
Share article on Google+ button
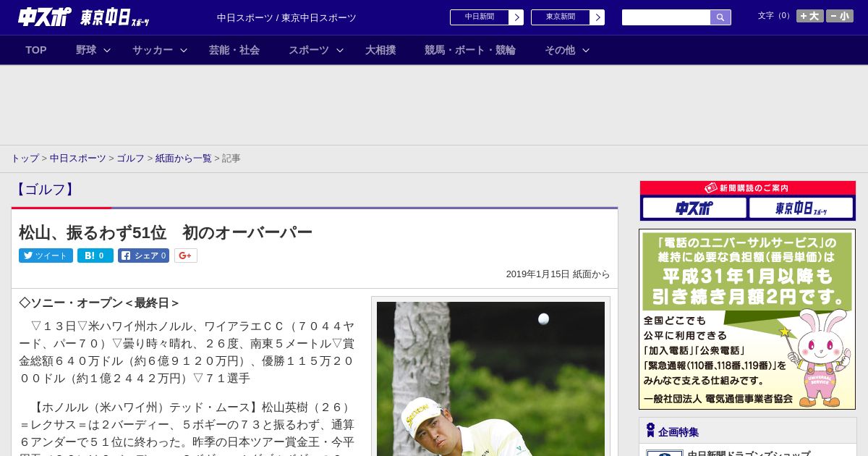pyautogui.click(x=186, y=256)
